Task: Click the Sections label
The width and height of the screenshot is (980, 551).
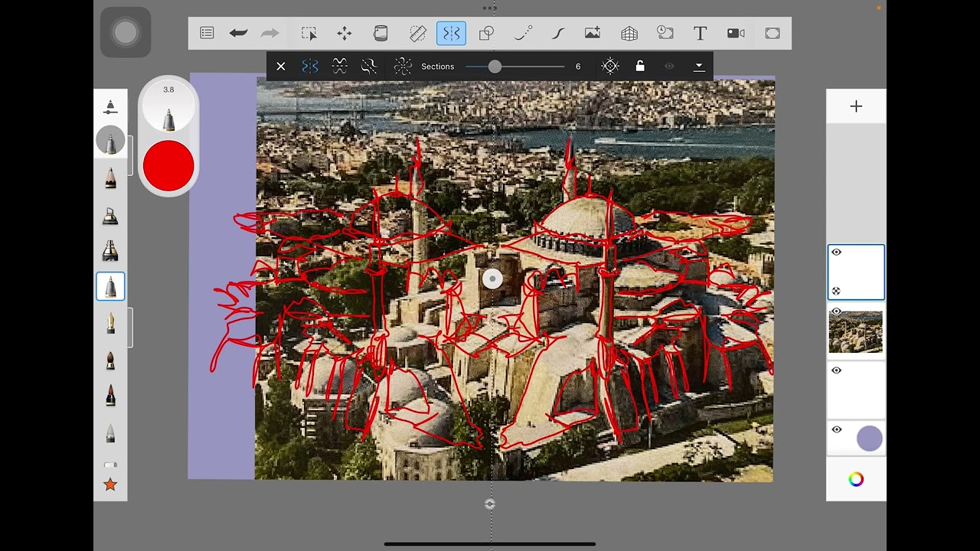Action: (x=438, y=67)
